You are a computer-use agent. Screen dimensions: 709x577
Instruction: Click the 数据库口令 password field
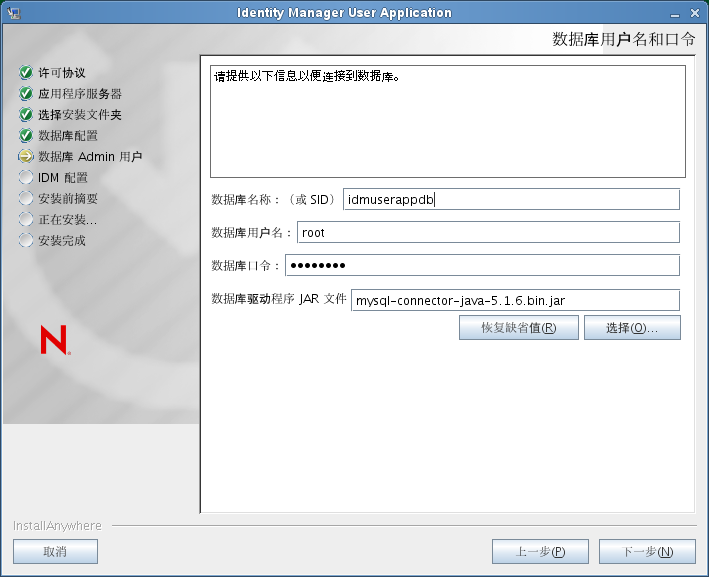point(482,265)
